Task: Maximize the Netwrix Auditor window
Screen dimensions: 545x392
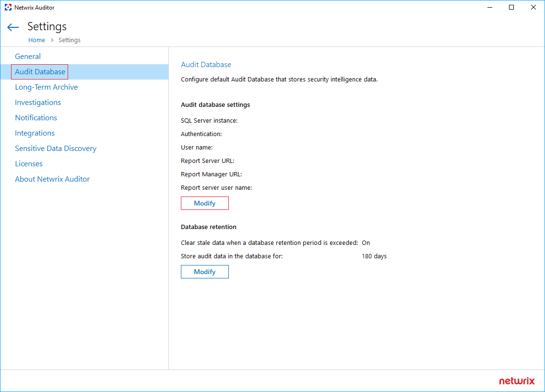Action: point(511,7)
